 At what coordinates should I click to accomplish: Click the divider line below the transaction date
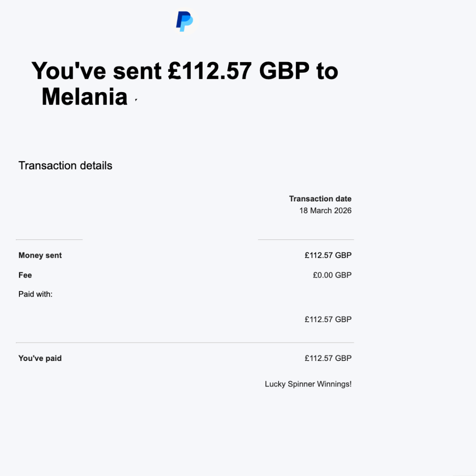click(x=305, y=240)
